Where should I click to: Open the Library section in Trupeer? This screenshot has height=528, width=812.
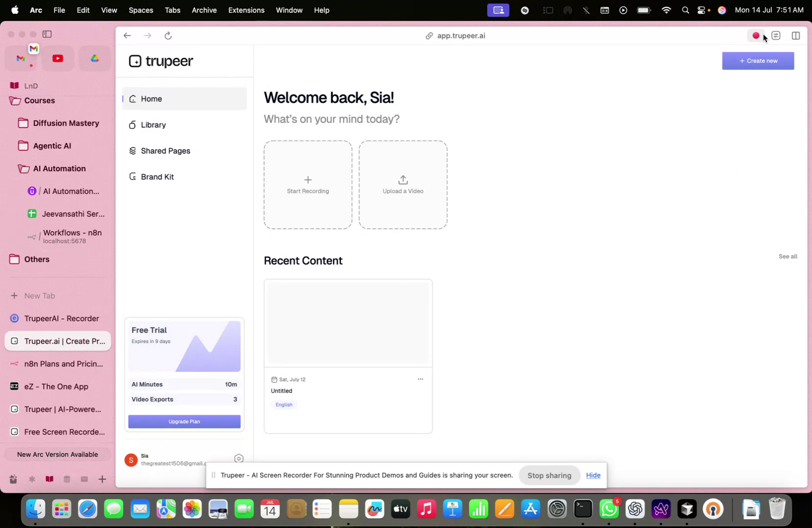click(x=153, y=125)
